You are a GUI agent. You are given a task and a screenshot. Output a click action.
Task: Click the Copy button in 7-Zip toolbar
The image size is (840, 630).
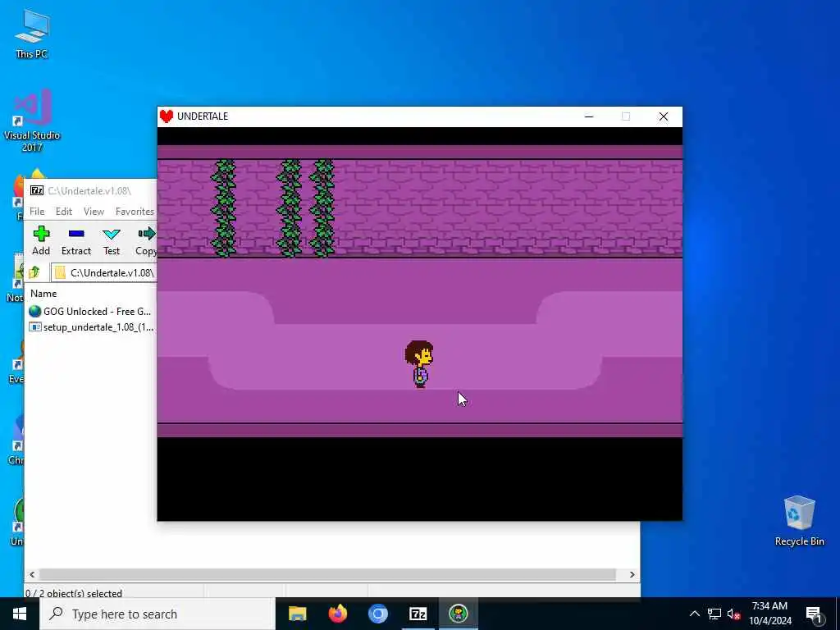click(146, 240)
